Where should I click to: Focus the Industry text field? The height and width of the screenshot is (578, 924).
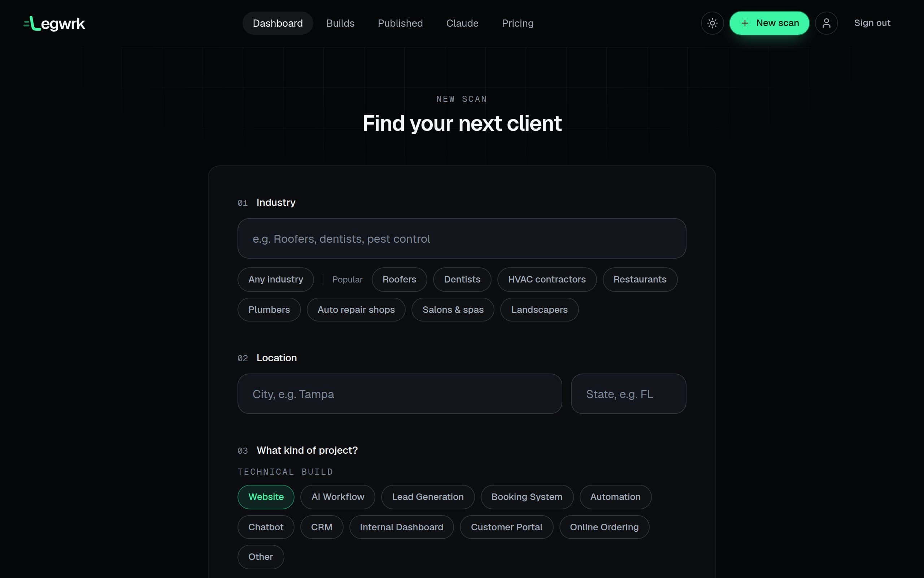pyautogui.click(x=462, y=238)
